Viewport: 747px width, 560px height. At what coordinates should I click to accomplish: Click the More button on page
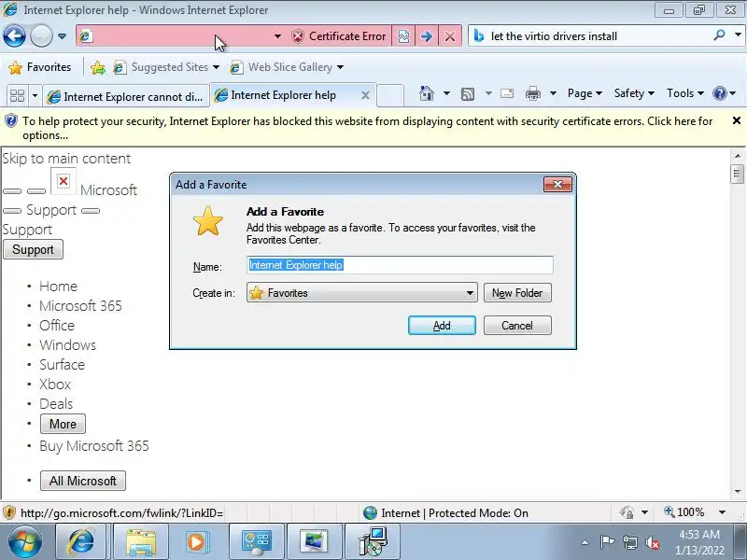63,424
